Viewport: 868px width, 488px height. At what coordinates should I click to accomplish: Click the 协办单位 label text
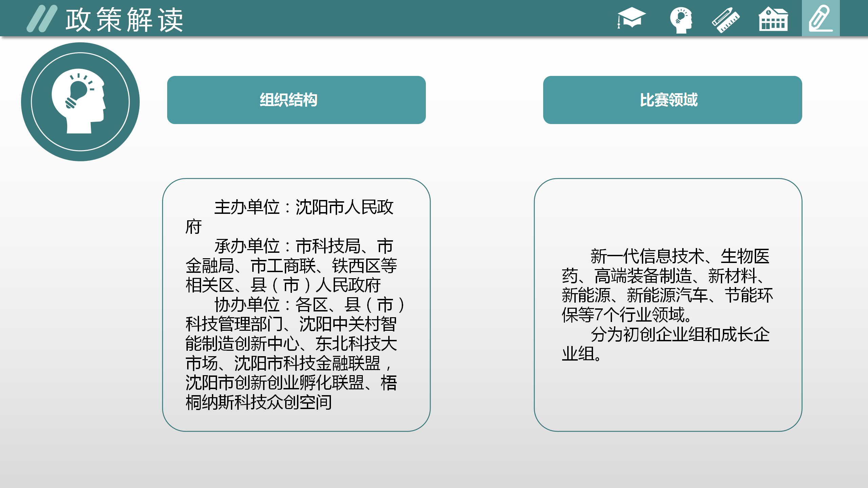[247, 305]
